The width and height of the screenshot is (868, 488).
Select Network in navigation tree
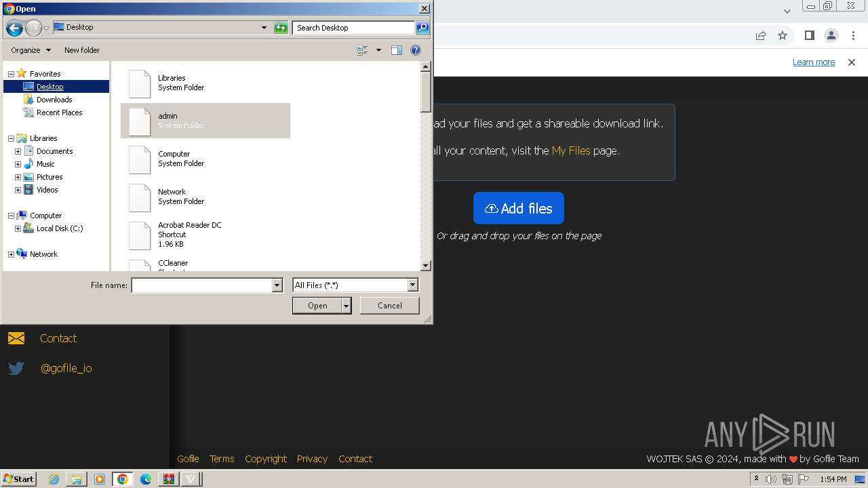coord(43,254)
